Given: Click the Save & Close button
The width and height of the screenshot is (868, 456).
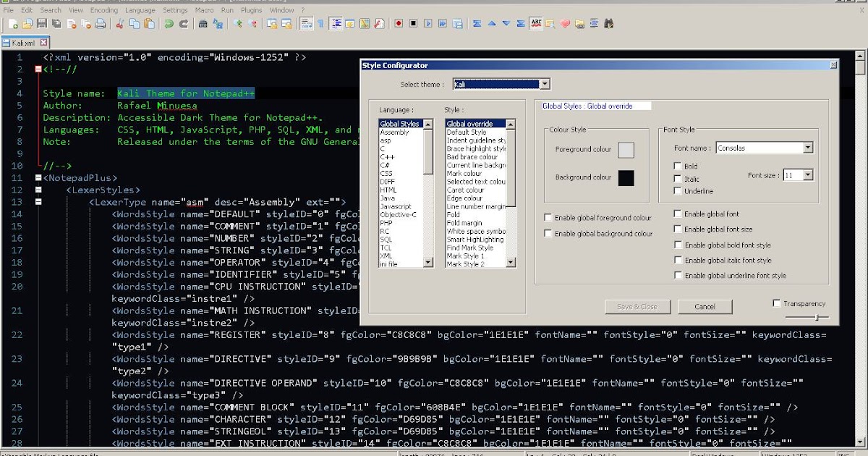Looking at the screenshot, I should [637, 306].
